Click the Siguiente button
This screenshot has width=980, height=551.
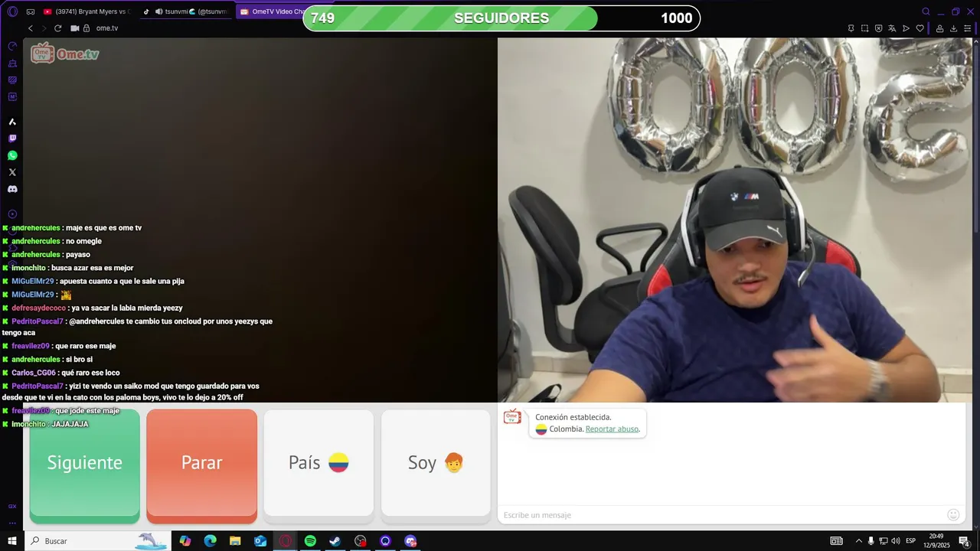85,466
